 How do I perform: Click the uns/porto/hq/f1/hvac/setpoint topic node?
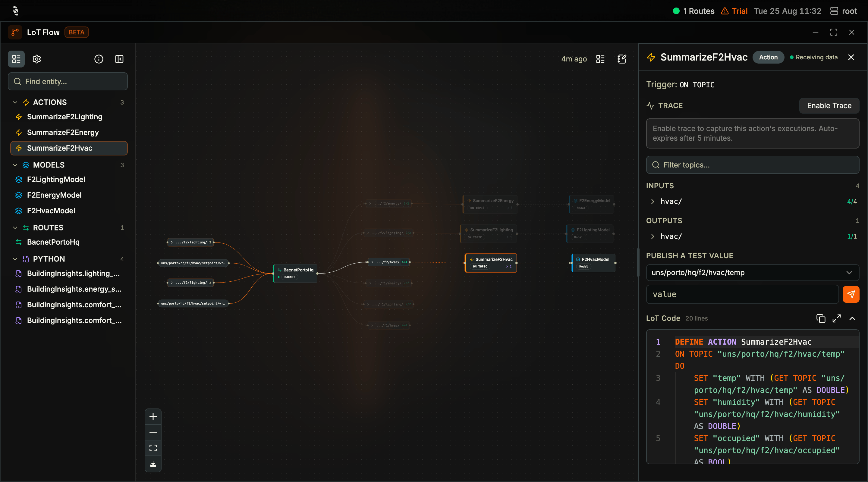(193, 303)
